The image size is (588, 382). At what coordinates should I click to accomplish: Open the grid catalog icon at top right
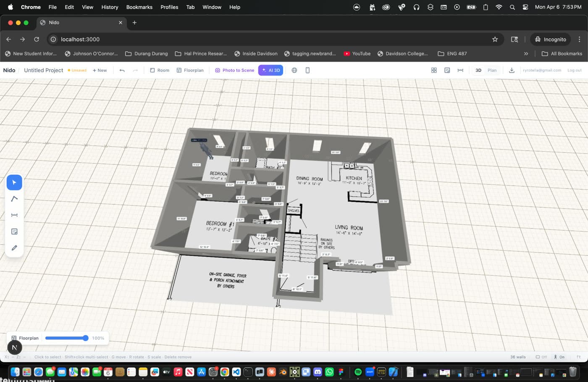(x=434, y=70)
